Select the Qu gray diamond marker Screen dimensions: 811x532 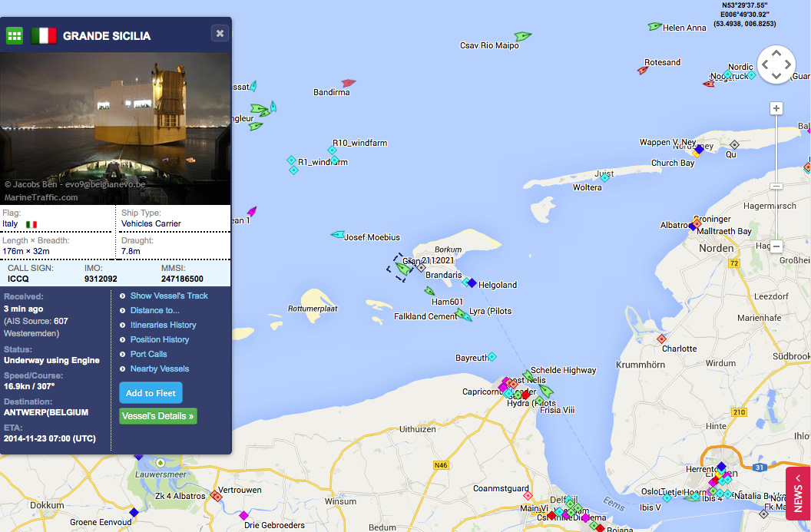[x=734, y=144]
